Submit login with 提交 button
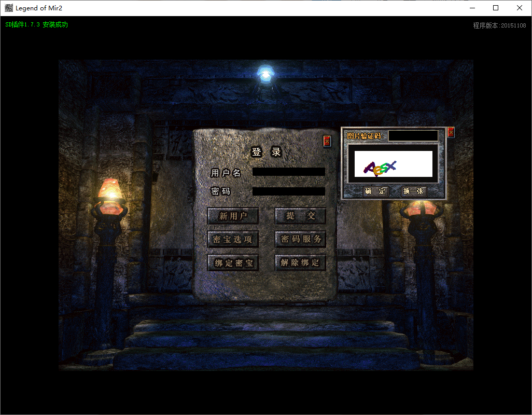 (300, 216)
